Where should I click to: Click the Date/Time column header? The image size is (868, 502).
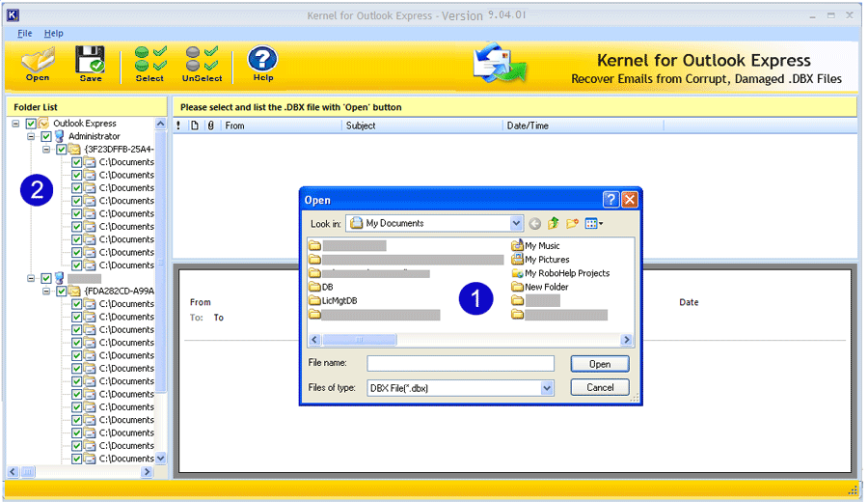[583, 125]
